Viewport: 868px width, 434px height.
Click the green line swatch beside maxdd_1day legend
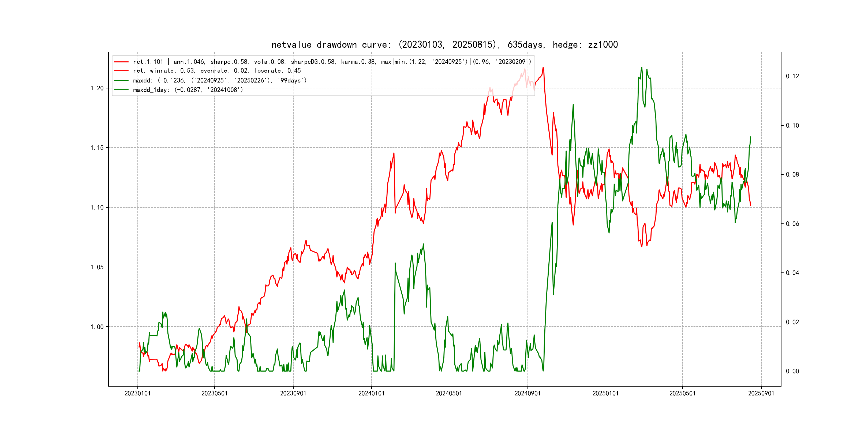pyautogui.click(x=121, y=90)
